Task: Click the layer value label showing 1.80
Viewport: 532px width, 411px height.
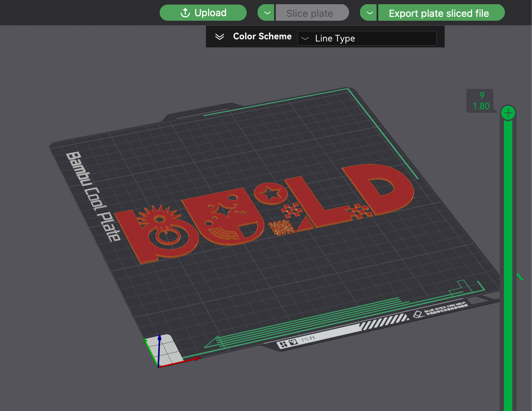Action: (480, 106)
